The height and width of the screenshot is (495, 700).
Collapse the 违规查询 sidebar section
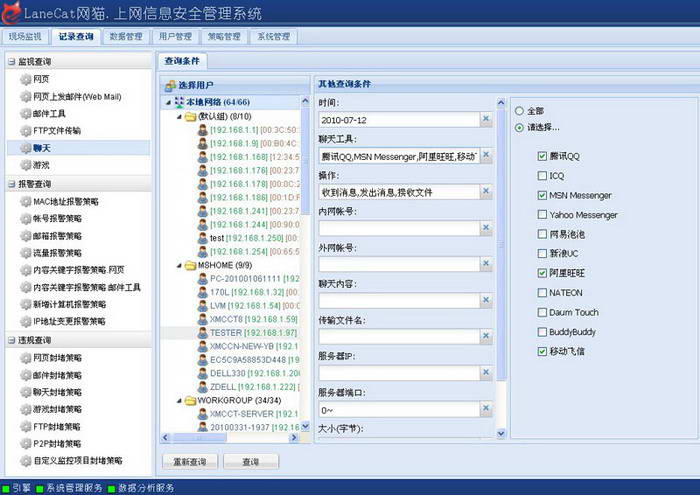[12, 340]
